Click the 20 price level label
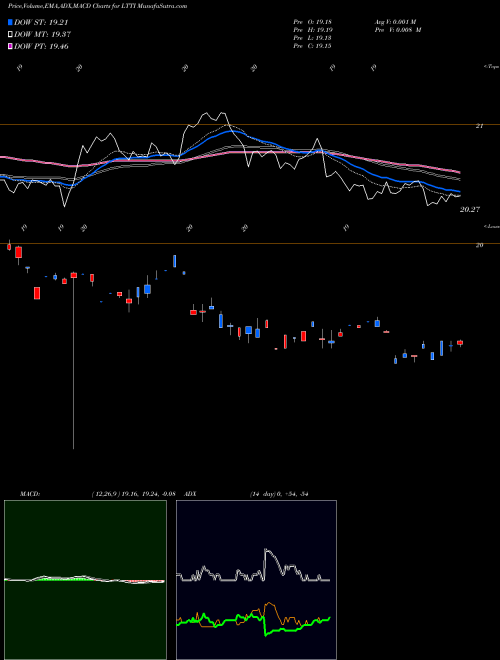The height and width of the screenshot is (660, 500). pos(479,245)
